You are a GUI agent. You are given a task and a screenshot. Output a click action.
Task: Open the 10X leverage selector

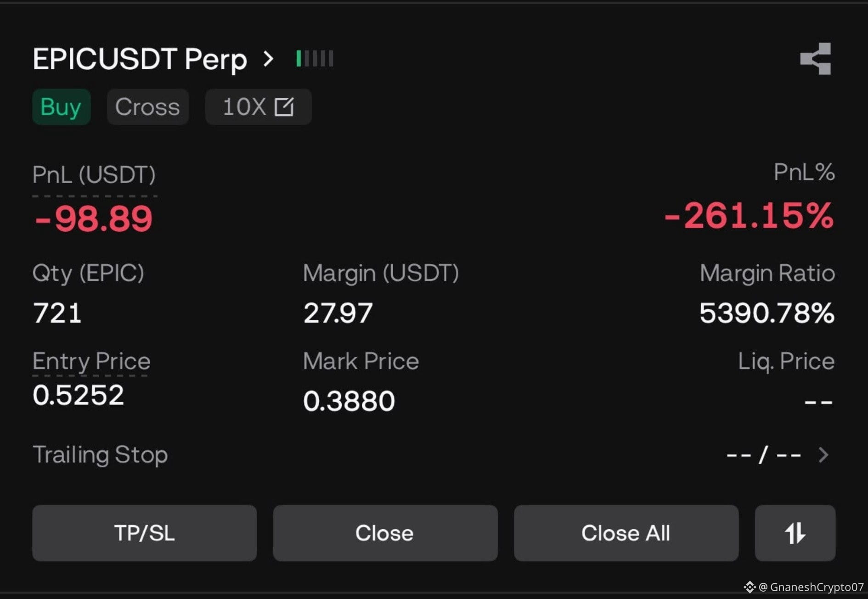(259, 107)
